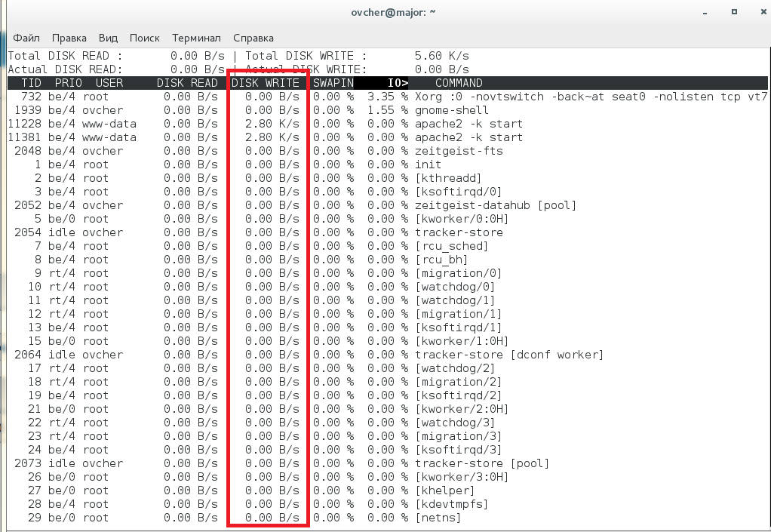Select the Xorg :0 process row
The width and height of the screenshot is (771, 532).
(x=388, y=97)
